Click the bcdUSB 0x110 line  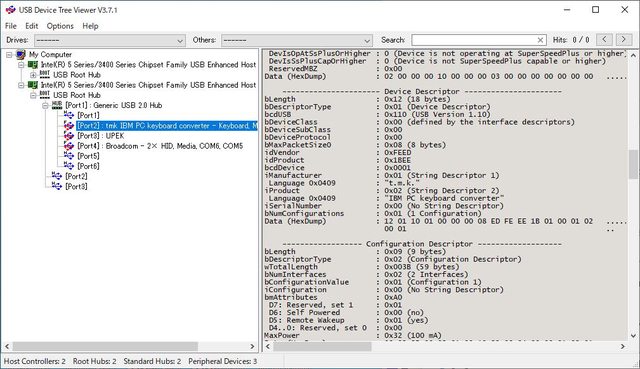click(x=378, y=115)
